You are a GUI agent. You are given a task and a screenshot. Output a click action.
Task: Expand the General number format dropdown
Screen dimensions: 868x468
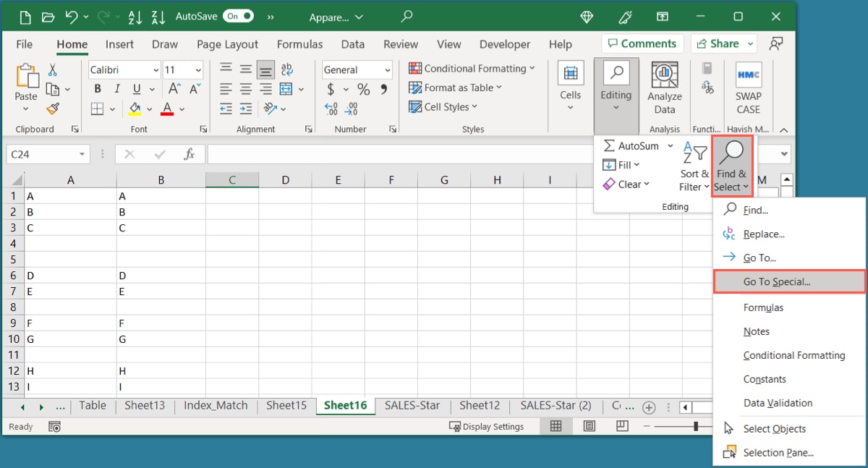(x=387, y=70)
